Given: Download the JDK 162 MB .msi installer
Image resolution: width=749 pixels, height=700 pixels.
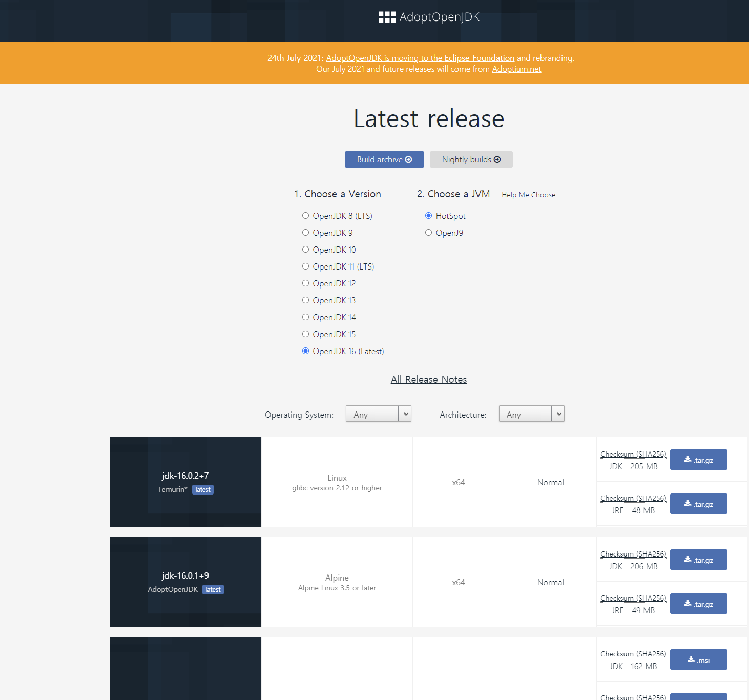Looking at the screenshot, I should coord(699,660).
